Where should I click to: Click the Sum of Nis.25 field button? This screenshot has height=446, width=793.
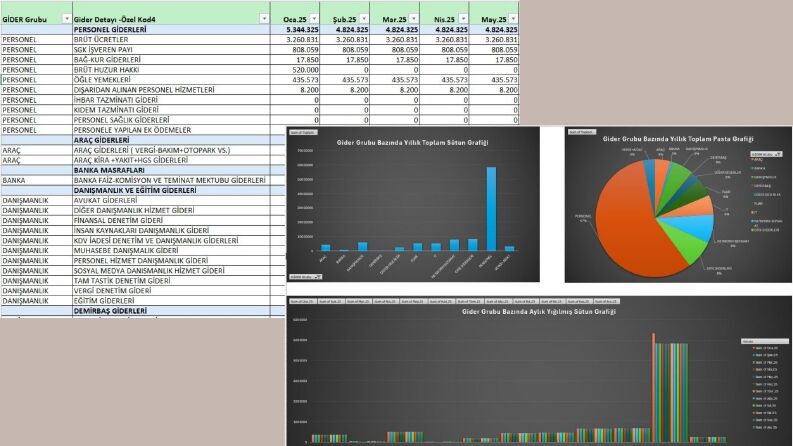385,301
